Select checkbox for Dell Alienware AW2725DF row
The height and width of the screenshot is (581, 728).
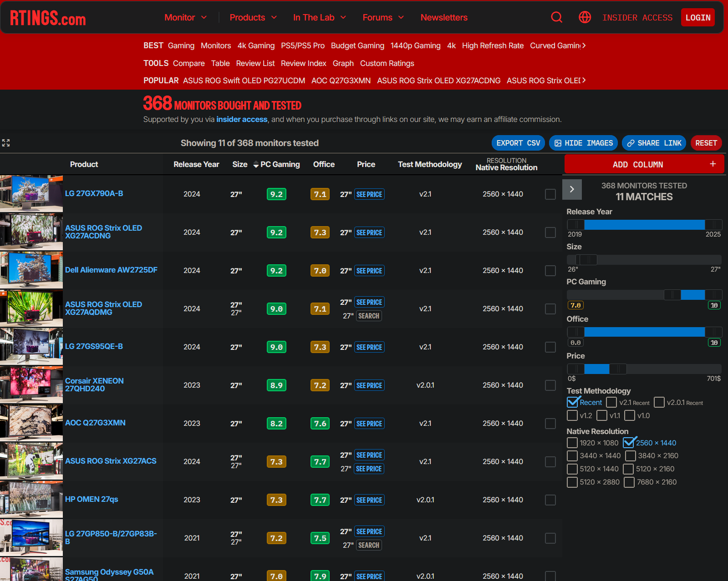pyautogui.click(x=550, y=271)
